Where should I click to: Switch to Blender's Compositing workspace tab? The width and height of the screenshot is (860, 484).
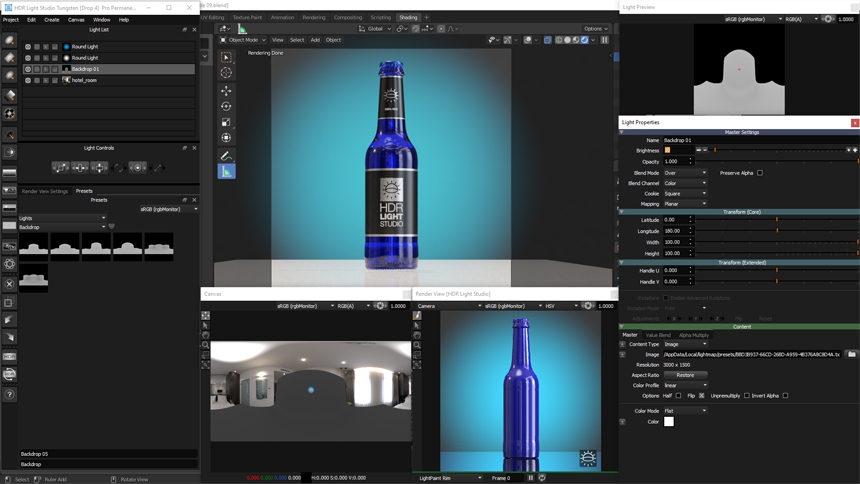[x=348, y=18]
